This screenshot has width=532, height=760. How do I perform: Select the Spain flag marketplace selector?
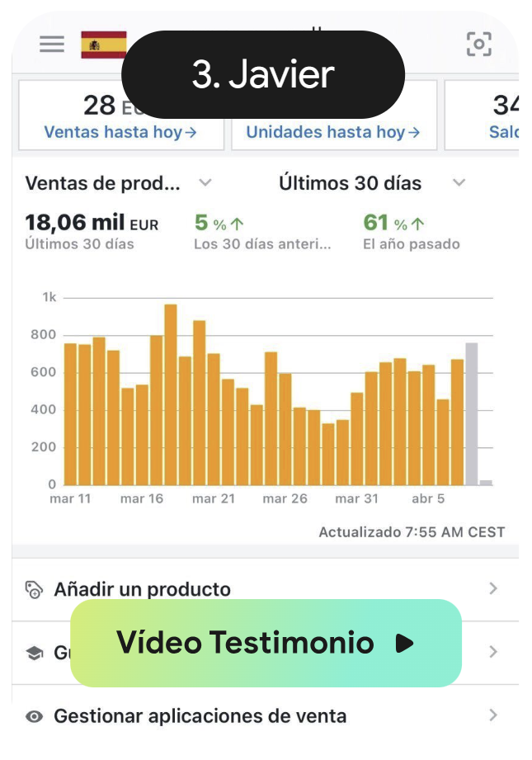pos(102,44)
